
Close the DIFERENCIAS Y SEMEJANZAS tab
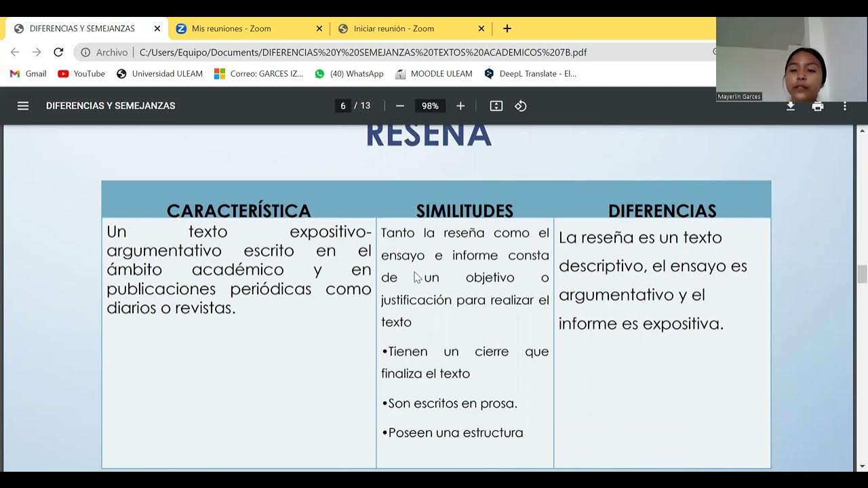pos(157,28)
